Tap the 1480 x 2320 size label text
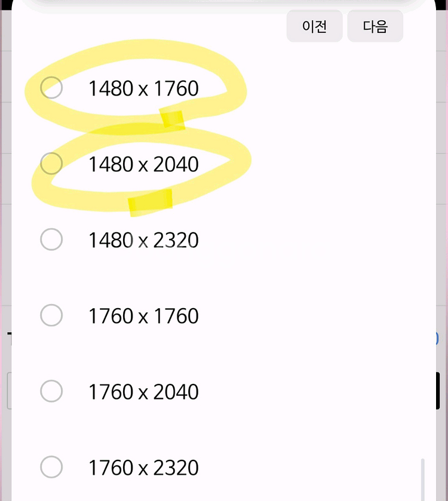The height and width of the screenshot is (501, 448). point(143,240)
